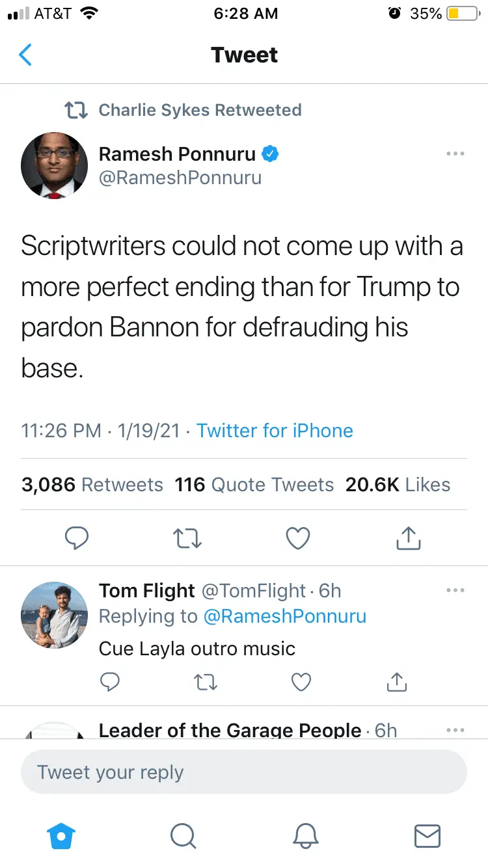
Task: Share the main tweet
Action: (409, 538)
